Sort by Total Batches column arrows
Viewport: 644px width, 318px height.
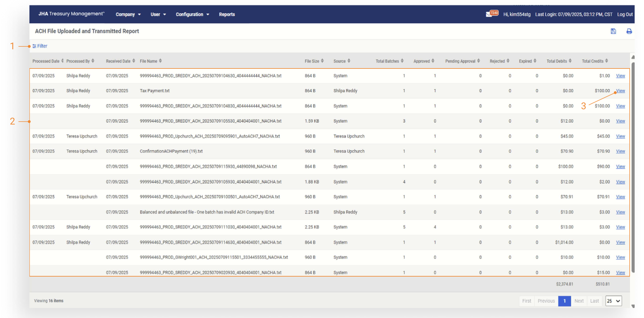pos(402,61)
